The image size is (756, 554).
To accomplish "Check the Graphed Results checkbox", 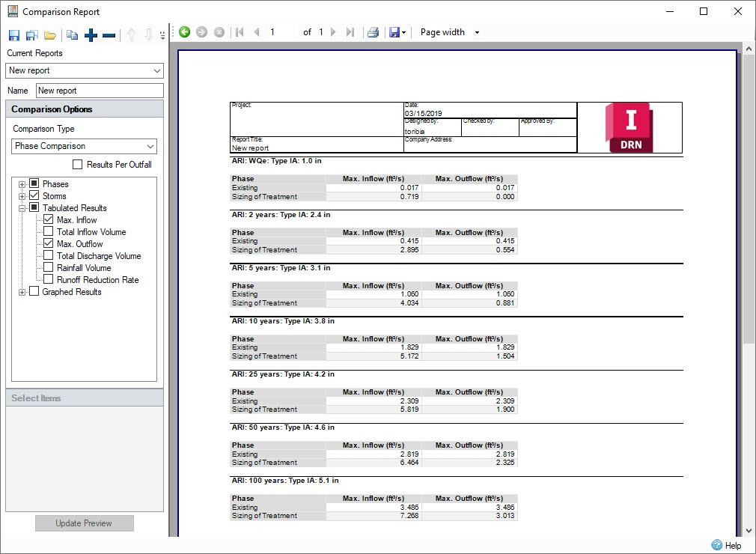I will point(34,291).
